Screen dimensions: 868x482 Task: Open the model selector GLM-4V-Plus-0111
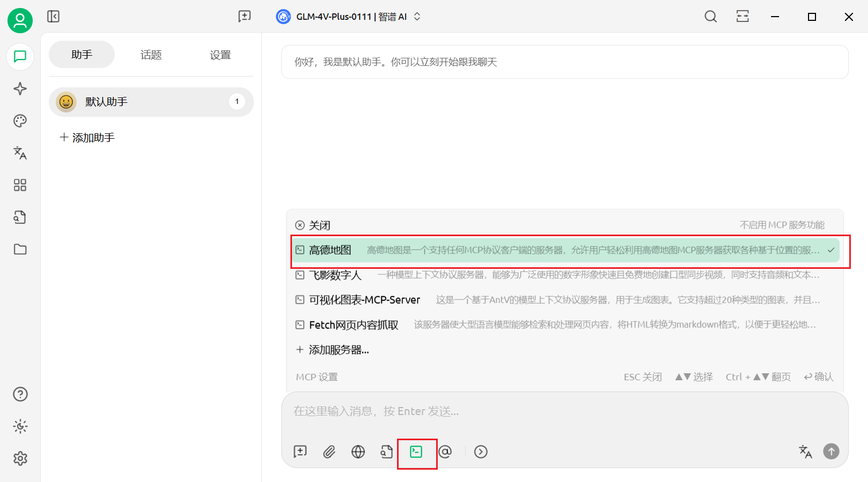349,17
